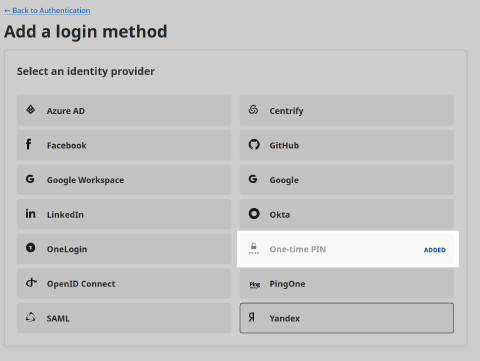Pick Facebook login method
Image resolution: width=480 pixels, height=361 pixels.
click(x=124, y=145)
